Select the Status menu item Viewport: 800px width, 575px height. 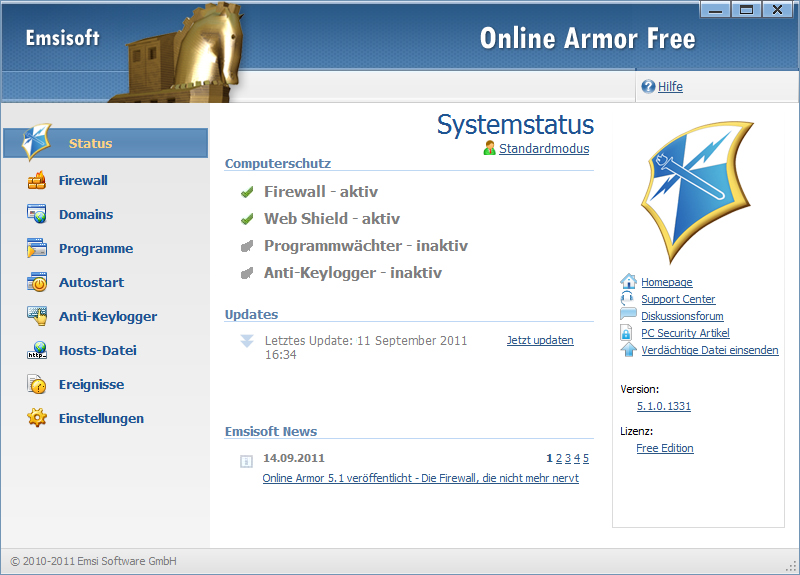106,143
